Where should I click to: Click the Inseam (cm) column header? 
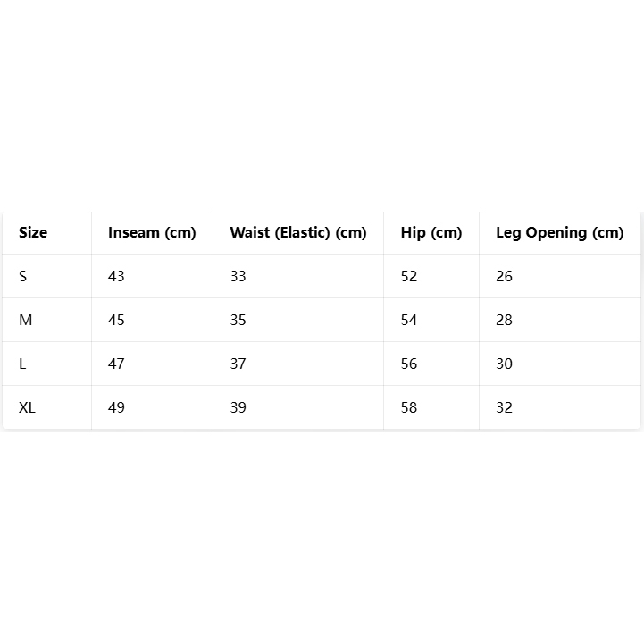pos(152,232)
